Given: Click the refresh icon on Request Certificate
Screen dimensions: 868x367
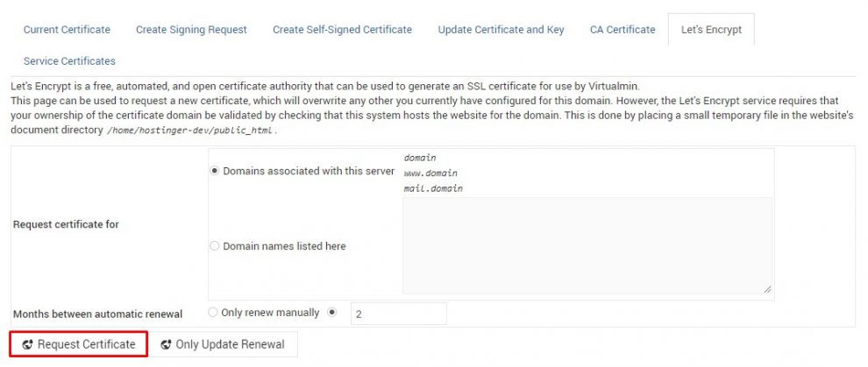Looking at the screenshot, I should click(x=28, y=344).
